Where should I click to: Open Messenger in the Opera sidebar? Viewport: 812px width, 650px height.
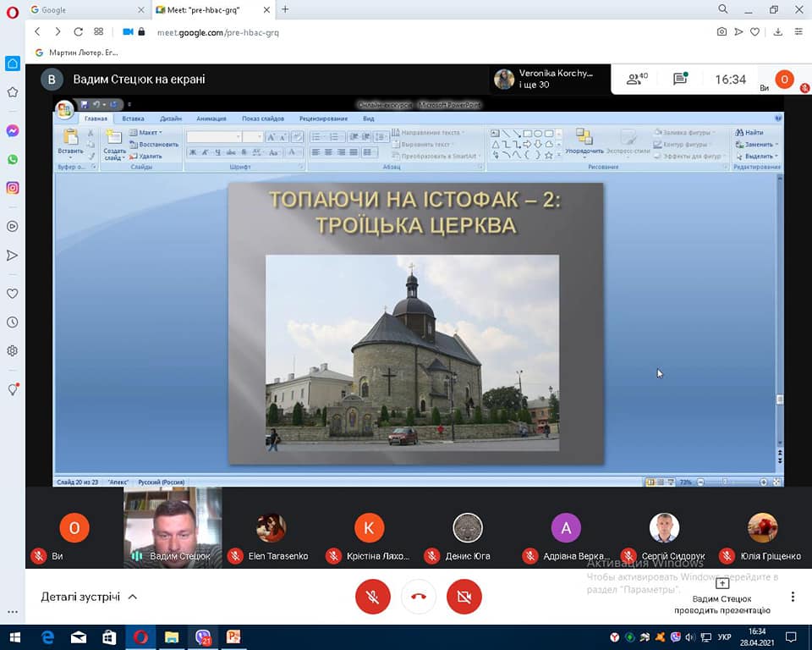(x=13, y=131)
